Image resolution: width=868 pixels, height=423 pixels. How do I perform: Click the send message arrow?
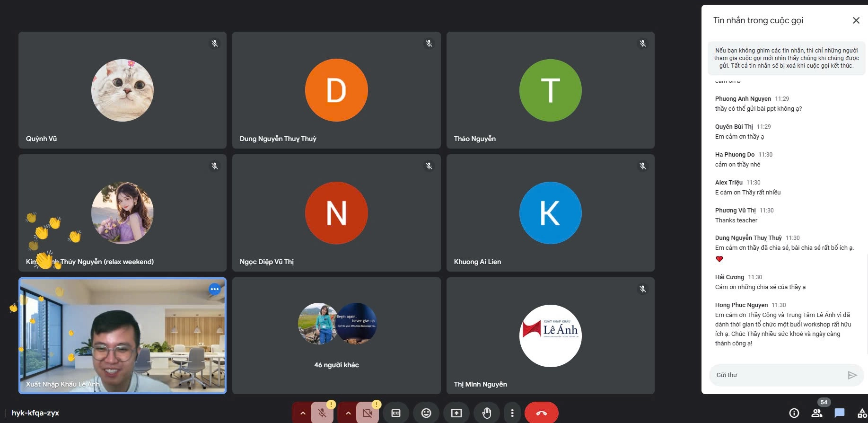pos(852,375)
